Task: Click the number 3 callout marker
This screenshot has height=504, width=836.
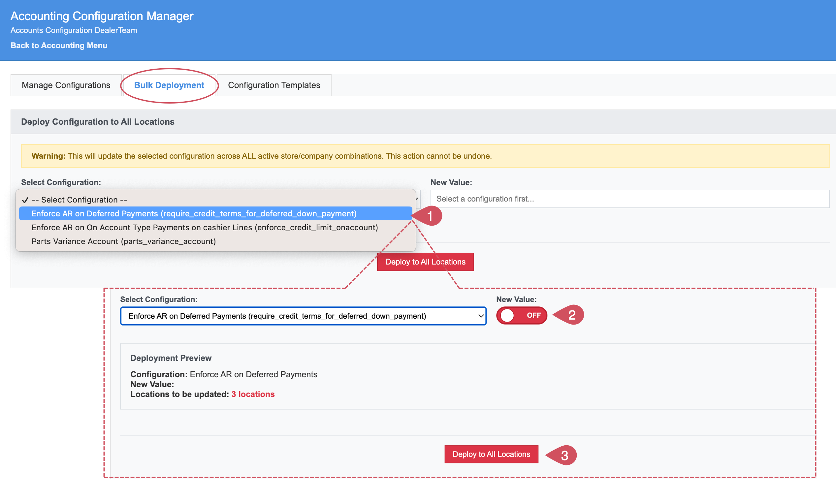Action: click(x=563, y=455)
